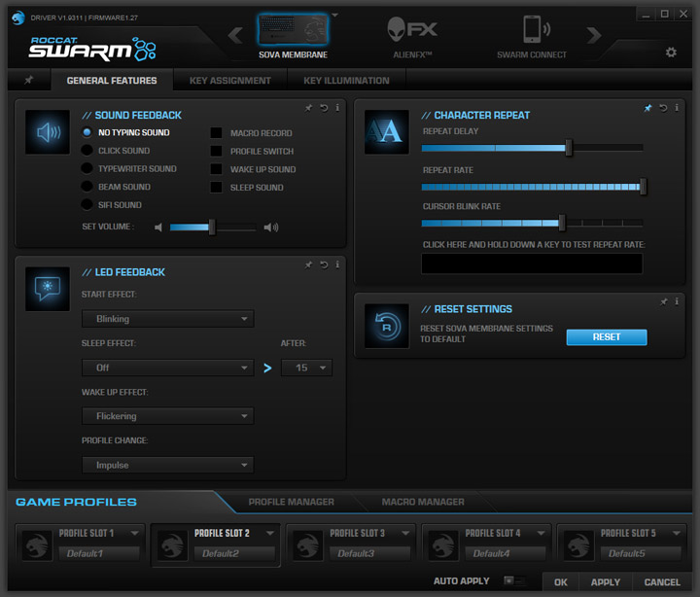
Task: Open the Macro Manager tab
Action: (423, 502)
